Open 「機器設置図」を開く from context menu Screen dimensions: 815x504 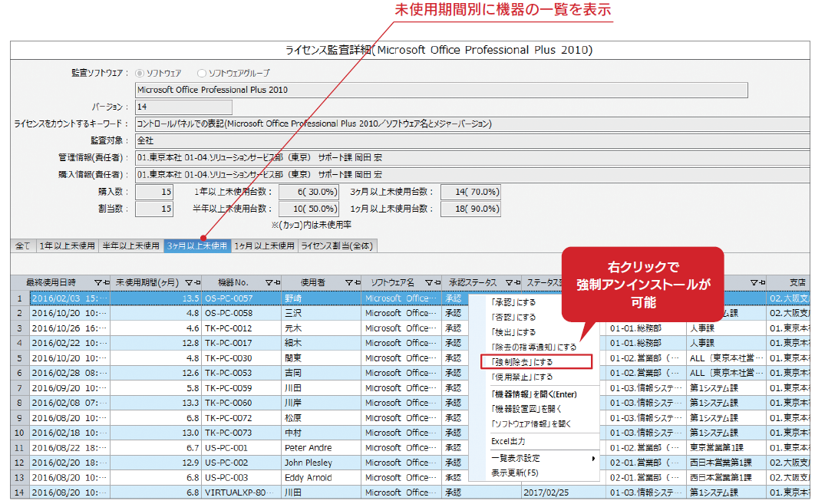point(526,410)
